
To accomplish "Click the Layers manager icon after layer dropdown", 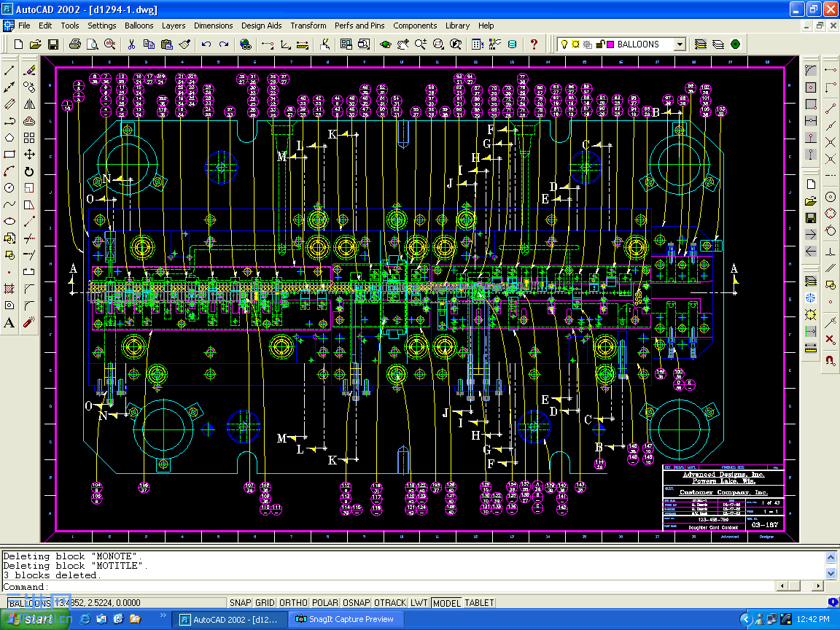I will point(700,44).
